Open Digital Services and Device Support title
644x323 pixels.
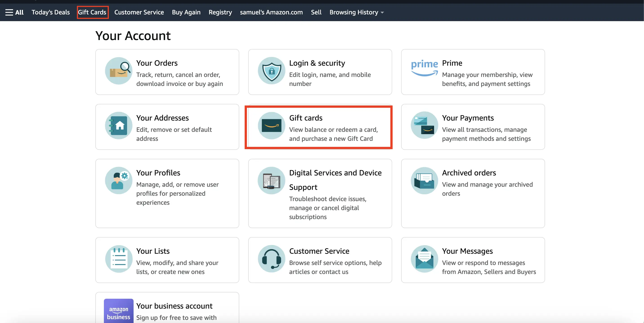coord(335,180)
